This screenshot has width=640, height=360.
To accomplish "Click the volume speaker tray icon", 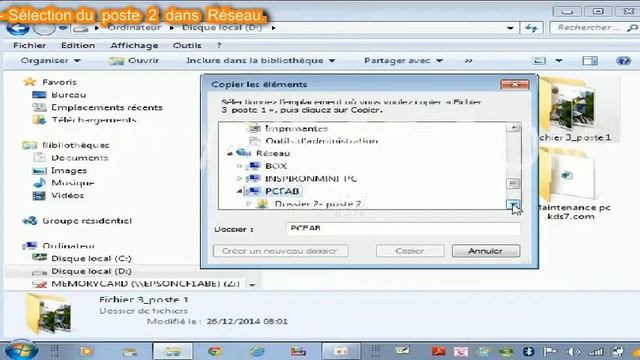I will [573, 351].
